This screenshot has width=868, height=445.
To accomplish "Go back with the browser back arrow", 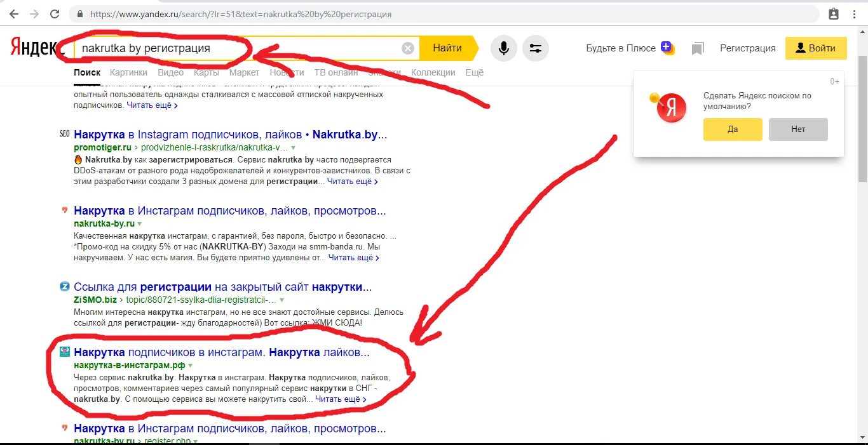I will (14, 13).
